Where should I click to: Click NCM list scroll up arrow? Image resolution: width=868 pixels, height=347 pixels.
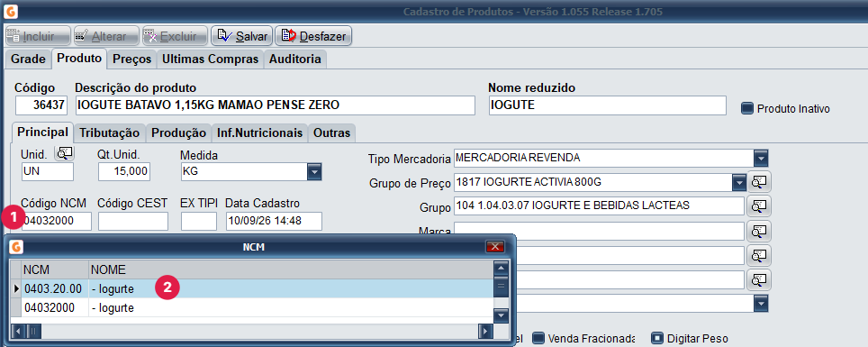click(501, 269)
